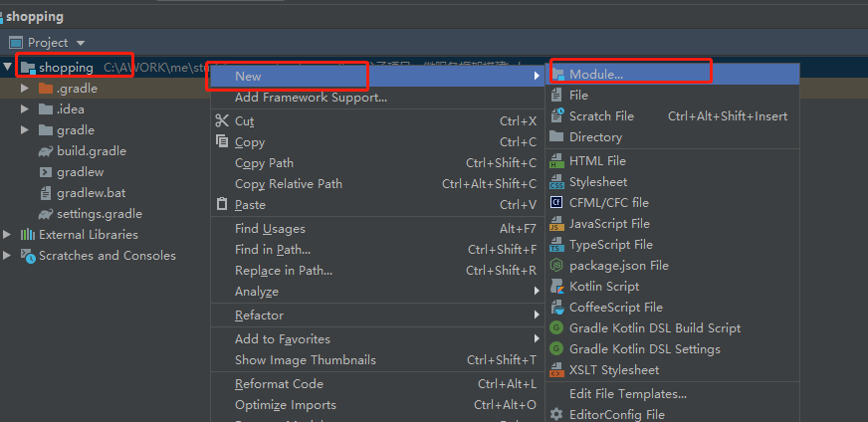This screenshot has width=868, height=422.
Task: Expand the .gradle folder
Action: [24, 88]
